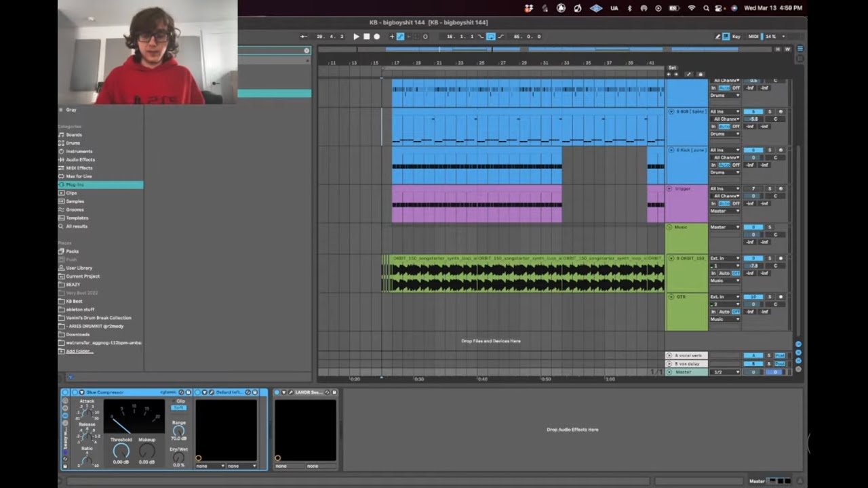Screen dimensions: 868x488
Task: Click the Stop transport button
Action: 366,37
